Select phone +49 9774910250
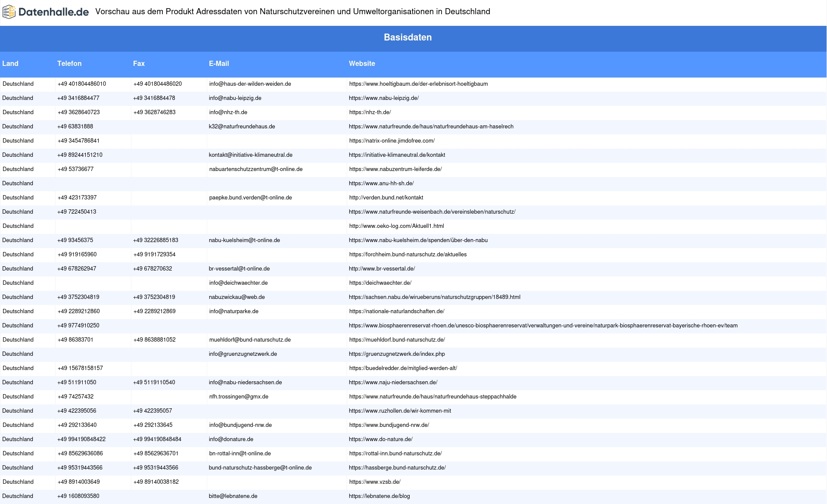The image size is (827, 504). point(78,326)
